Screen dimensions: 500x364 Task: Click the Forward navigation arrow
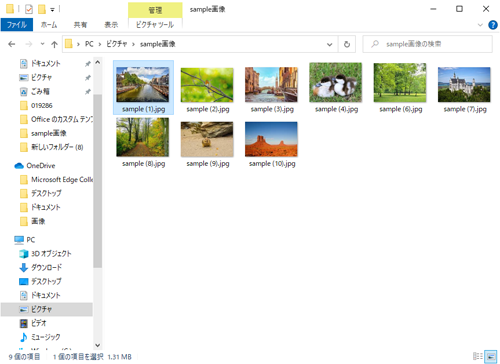pyautogui.click(x=29, y=44)
